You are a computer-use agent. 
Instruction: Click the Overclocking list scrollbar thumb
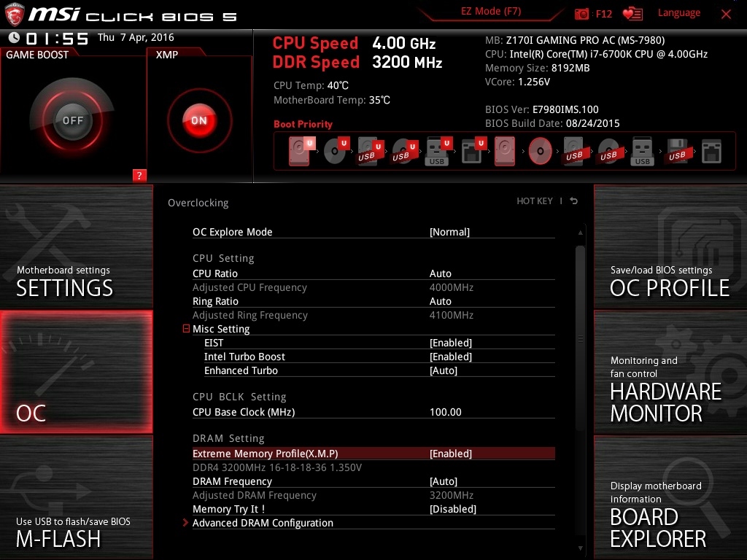coord(580,338)
